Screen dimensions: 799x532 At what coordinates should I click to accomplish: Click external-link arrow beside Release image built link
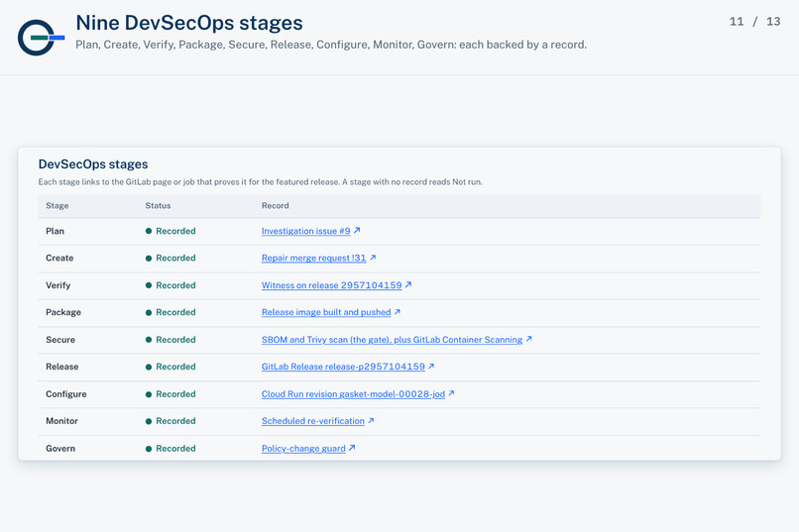397,311
